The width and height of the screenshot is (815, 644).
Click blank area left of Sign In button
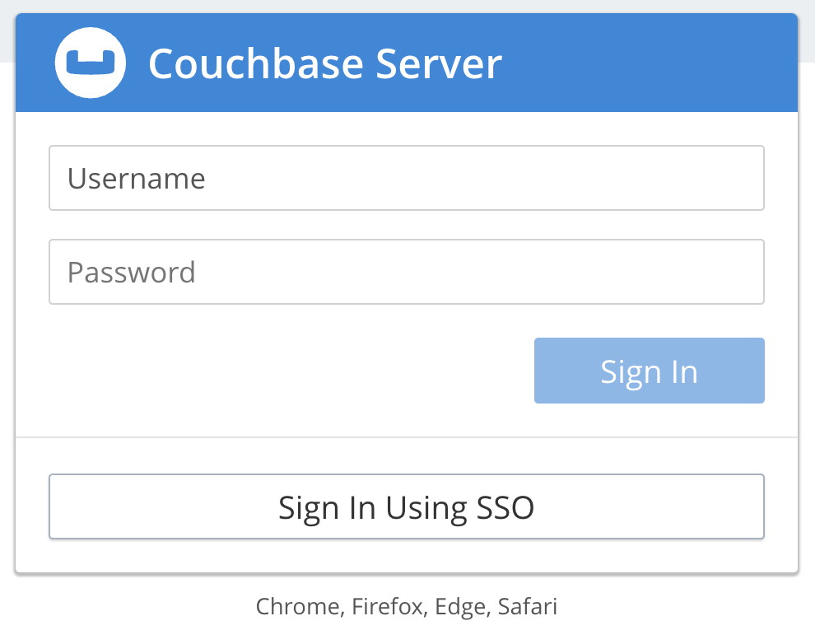[288, 371]
